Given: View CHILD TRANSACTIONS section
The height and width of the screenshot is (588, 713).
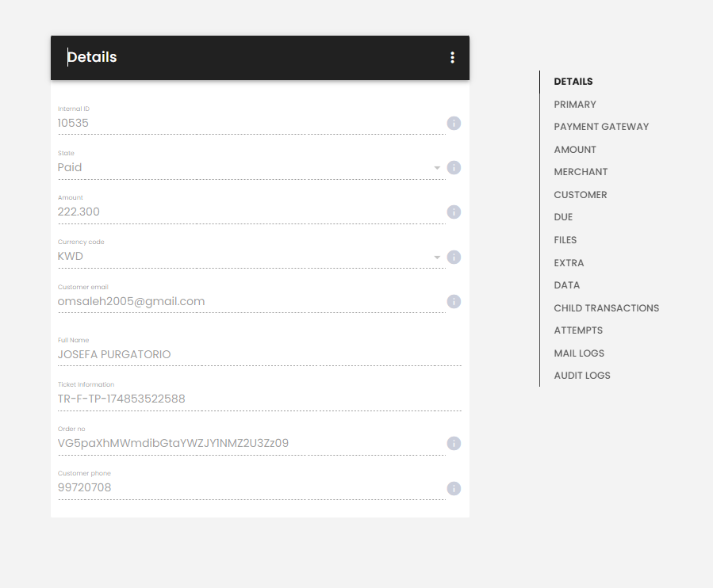Looking at the screenshot, I should coord(606,307).
